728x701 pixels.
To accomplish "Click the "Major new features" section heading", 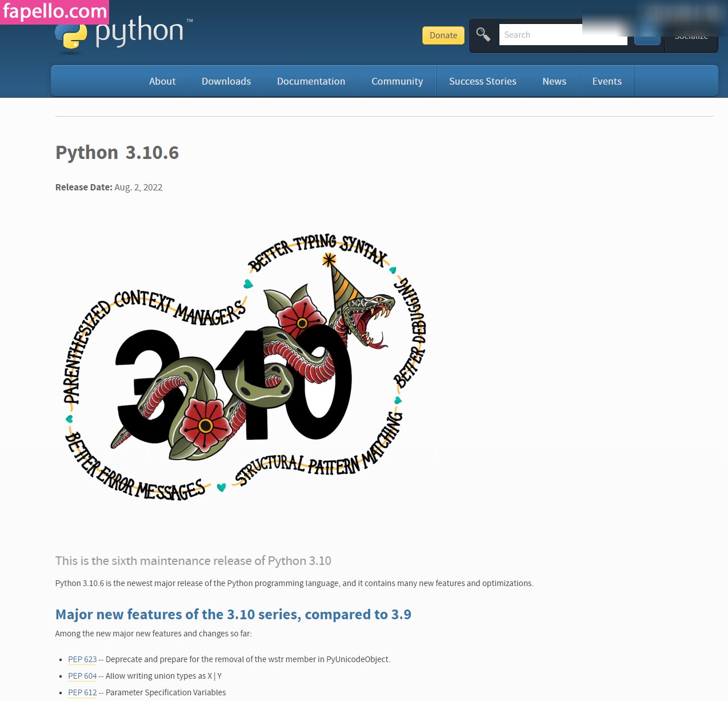I will point(233,615).
